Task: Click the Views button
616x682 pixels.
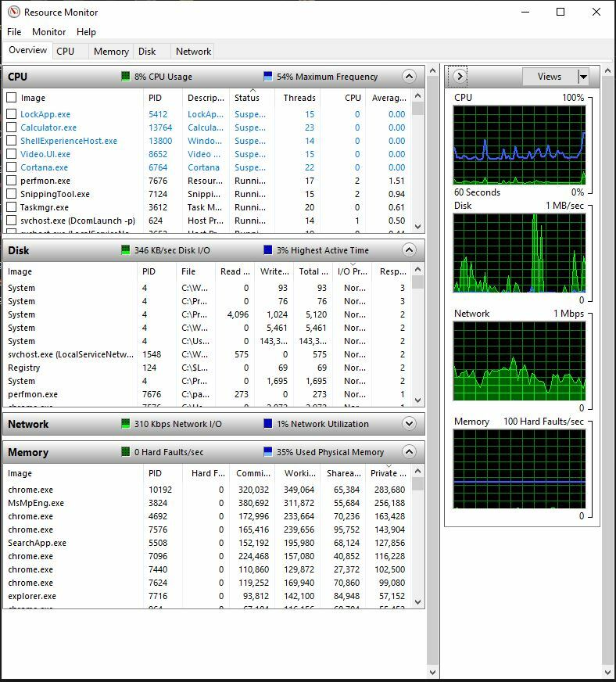Action: point(550,77)
